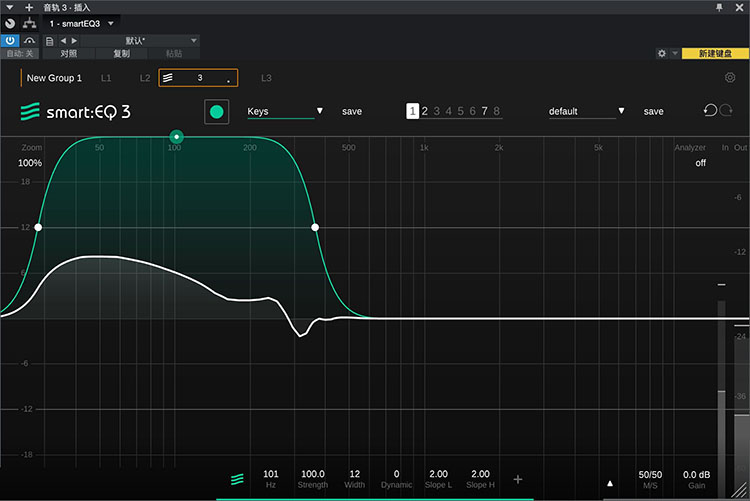
Task: Select state slot 4
Action: tap(448, 111)
